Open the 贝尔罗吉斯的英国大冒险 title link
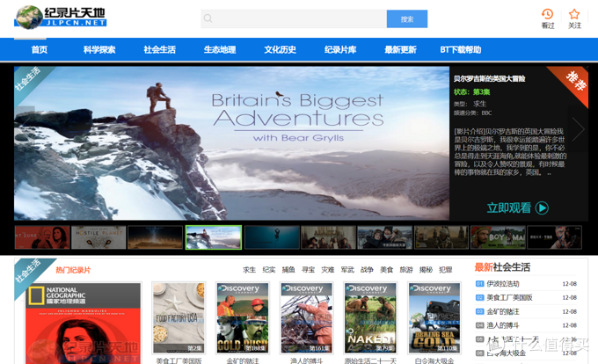This screenshot has height=364, width=598. point(489,78)
